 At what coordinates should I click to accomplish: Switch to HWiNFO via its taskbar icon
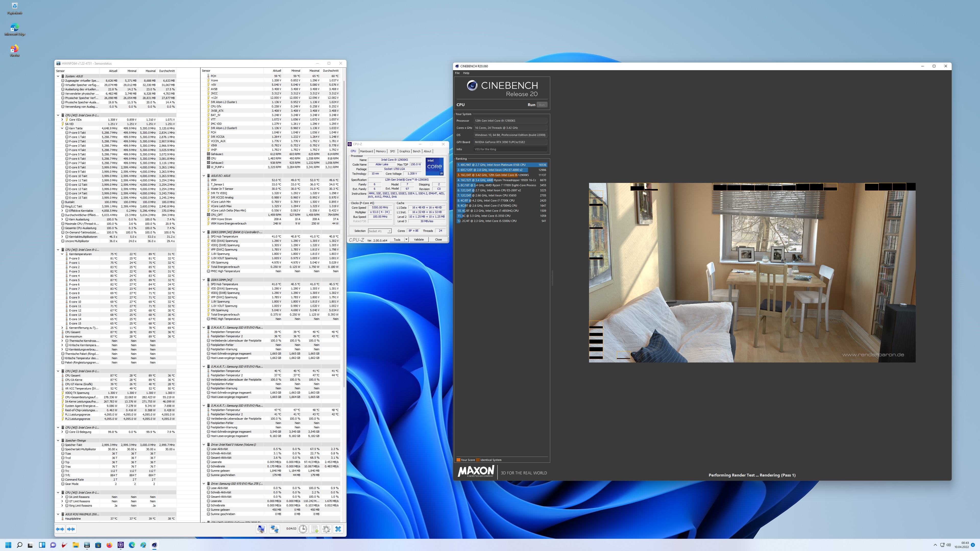coord(87,545)
